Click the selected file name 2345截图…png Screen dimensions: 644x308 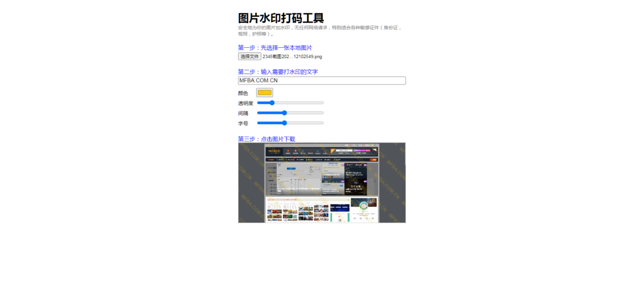click(292, 56)
